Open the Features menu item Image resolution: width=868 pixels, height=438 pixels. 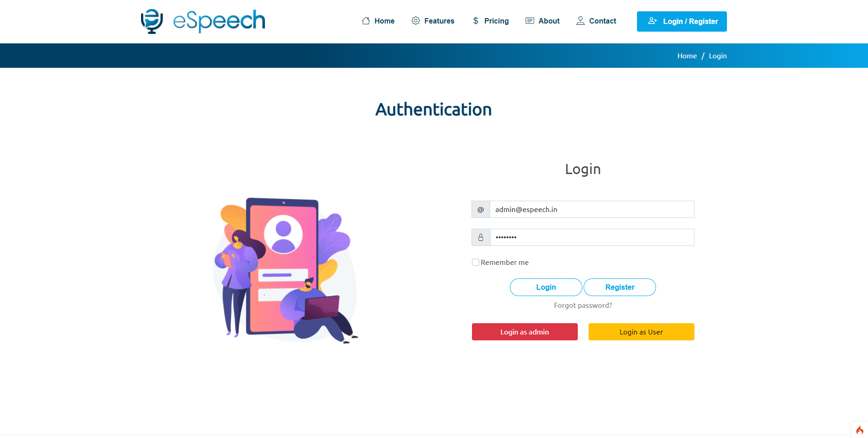click(439, 21)
